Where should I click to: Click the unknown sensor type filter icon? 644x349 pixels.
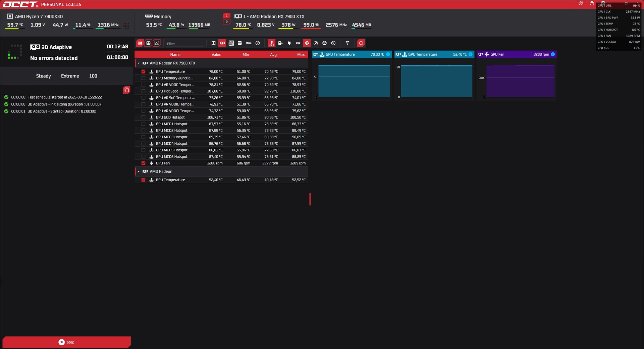333,43
